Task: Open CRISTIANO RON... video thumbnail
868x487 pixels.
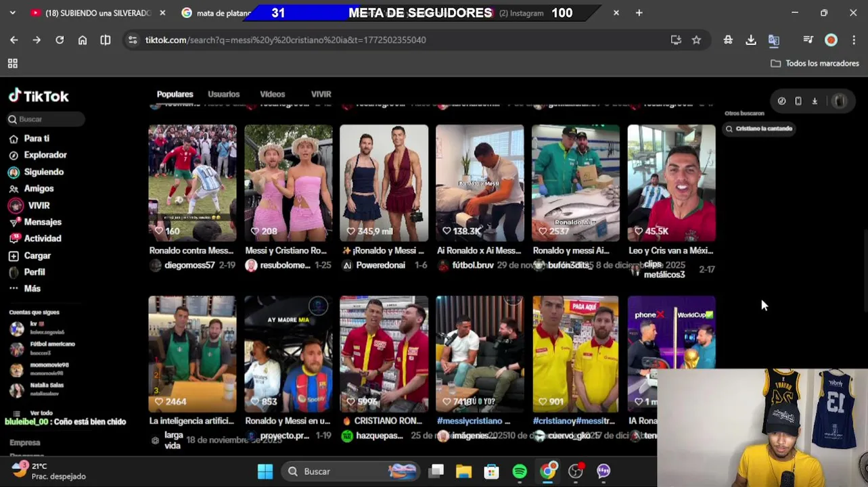Action: pyautogui.click(x=384, y=354)
